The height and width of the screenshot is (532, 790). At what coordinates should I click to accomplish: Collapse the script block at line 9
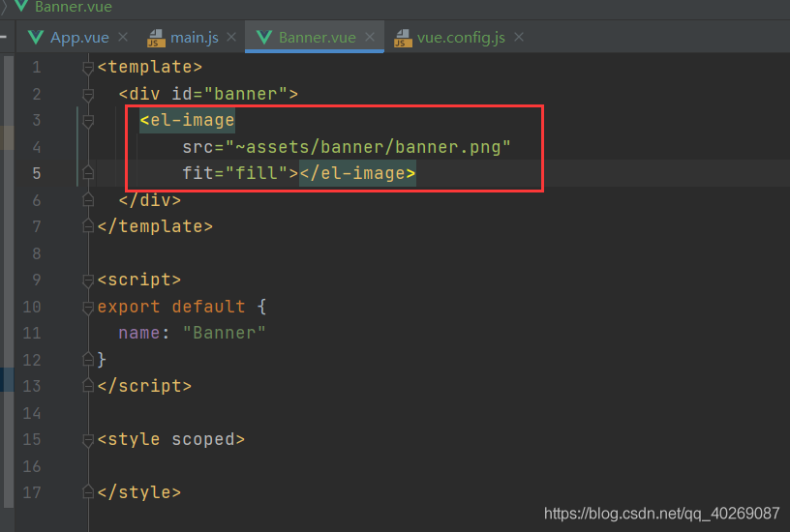click(88, 280)
